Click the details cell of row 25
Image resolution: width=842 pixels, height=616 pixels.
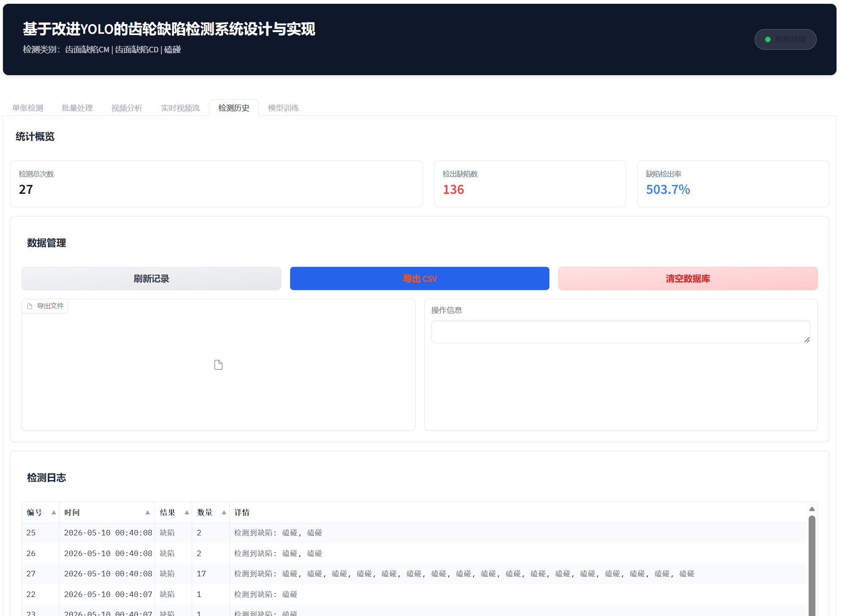519,533
